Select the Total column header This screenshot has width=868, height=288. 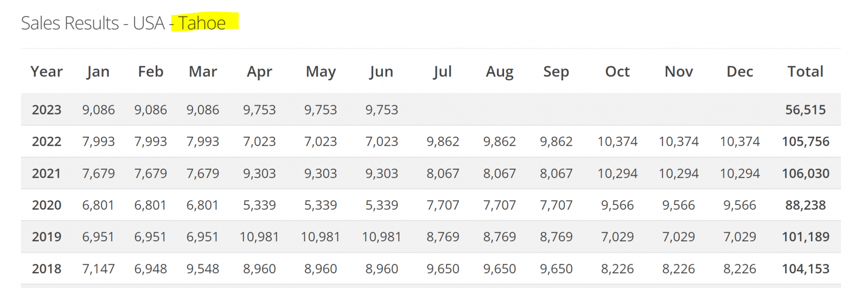[806, 72]
